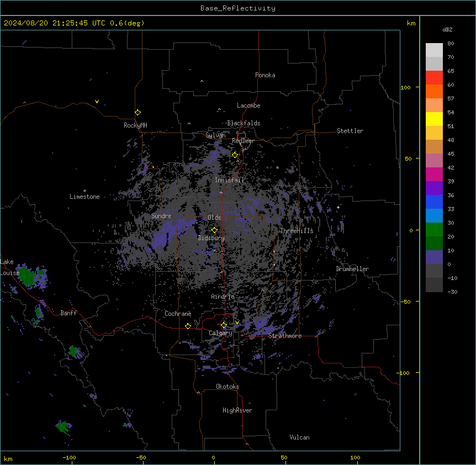The image size is (476, 465).
Task: Click the Blackfalds label
Action: pos(244,123)
